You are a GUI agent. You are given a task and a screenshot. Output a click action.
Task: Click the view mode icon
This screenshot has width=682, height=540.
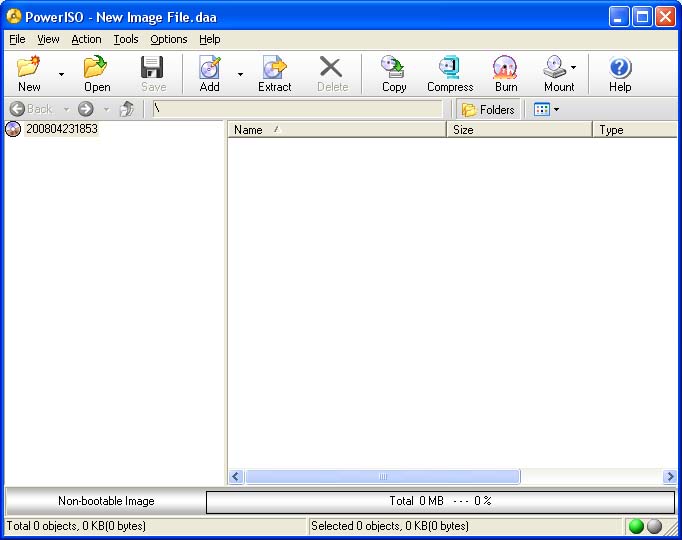point(542,110)
